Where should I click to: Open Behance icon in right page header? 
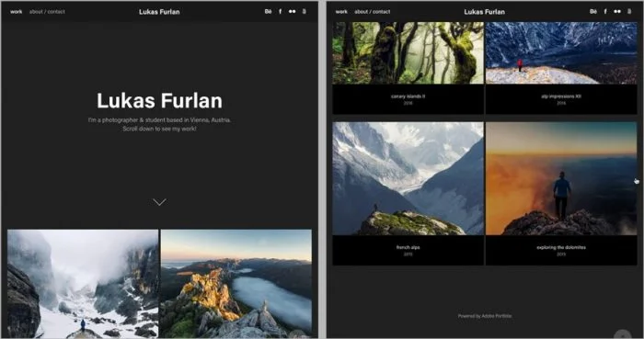click(x=593, y=11)
